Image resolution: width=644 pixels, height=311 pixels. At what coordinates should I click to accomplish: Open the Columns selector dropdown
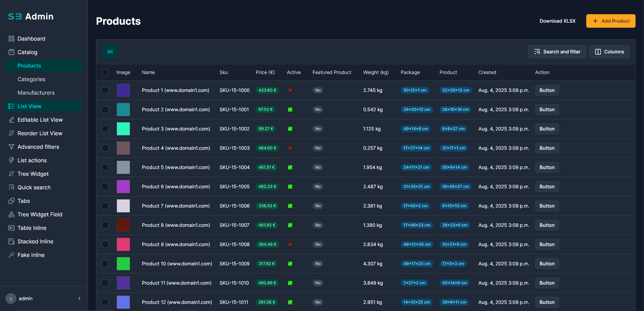pos(609,52)
